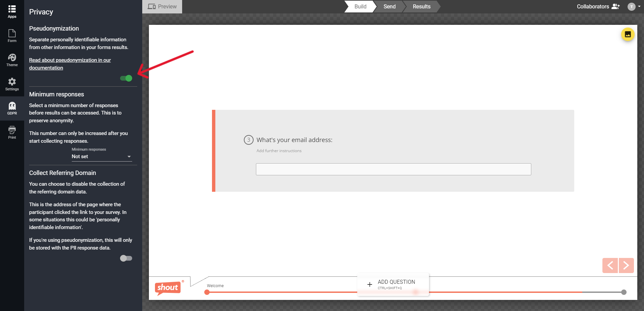This screenshot has height=311, width=644.
Task: Click the add collaborator person icon
Action: [615, 6]
